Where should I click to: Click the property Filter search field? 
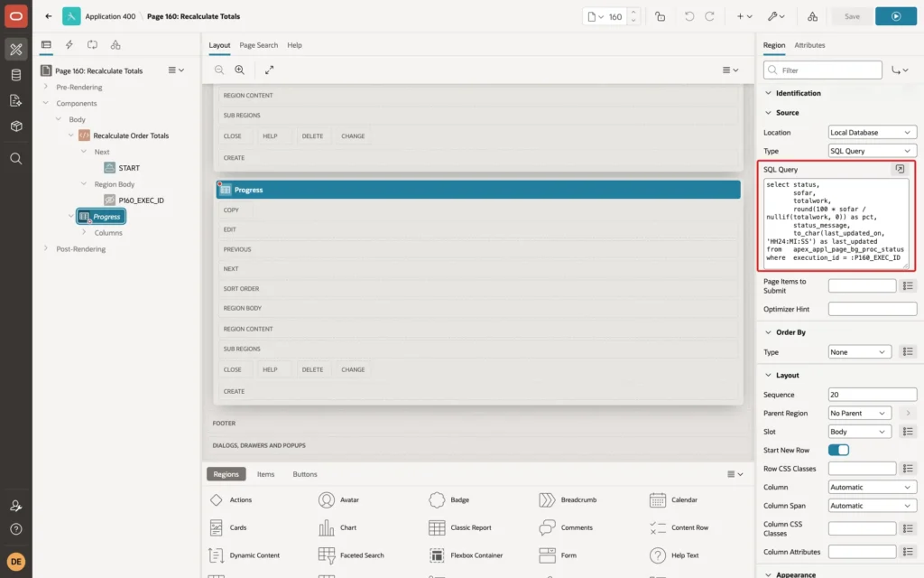(823, 70)
